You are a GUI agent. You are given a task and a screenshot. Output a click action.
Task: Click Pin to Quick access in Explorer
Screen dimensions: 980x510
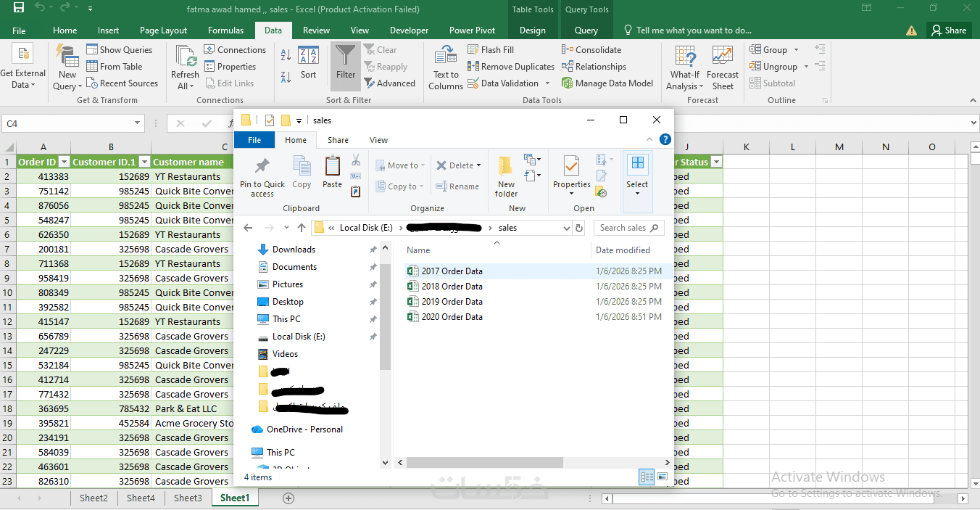[262, 177]
